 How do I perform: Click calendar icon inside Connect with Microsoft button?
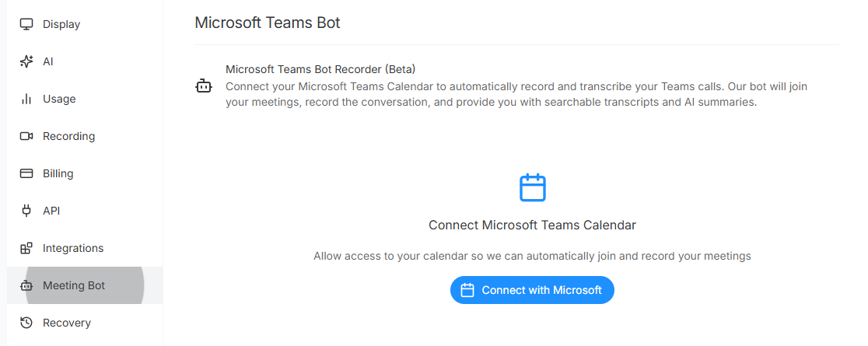467,290
